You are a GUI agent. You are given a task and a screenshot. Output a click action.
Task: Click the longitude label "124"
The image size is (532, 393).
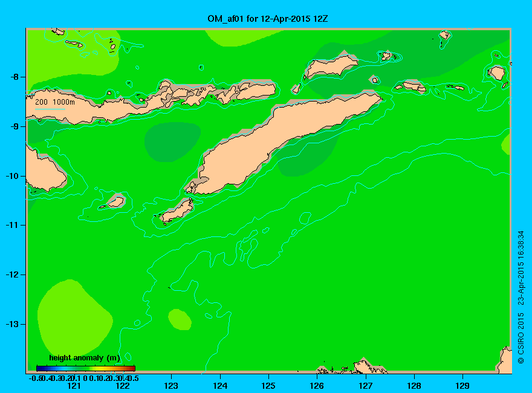pos(220,386)
